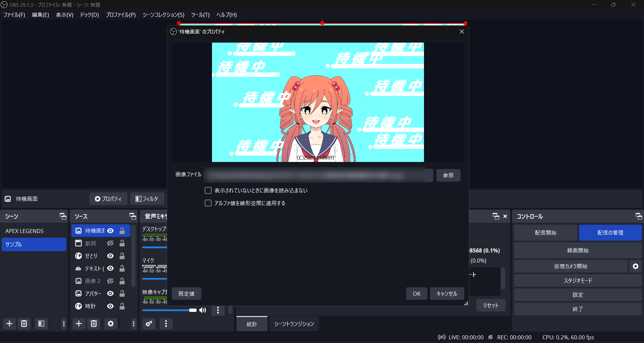Start streaming with 配信開始

[x=545, y=233]
